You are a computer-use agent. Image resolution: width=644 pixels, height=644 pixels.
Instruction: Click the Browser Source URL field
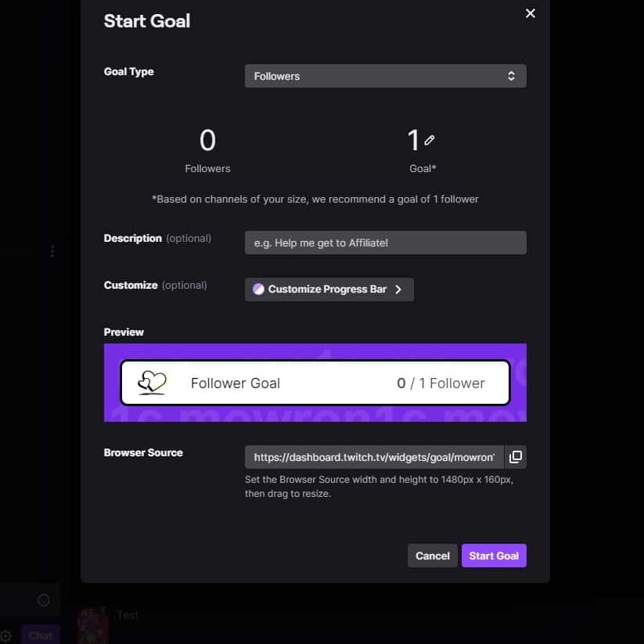click(x=374, y=457)
